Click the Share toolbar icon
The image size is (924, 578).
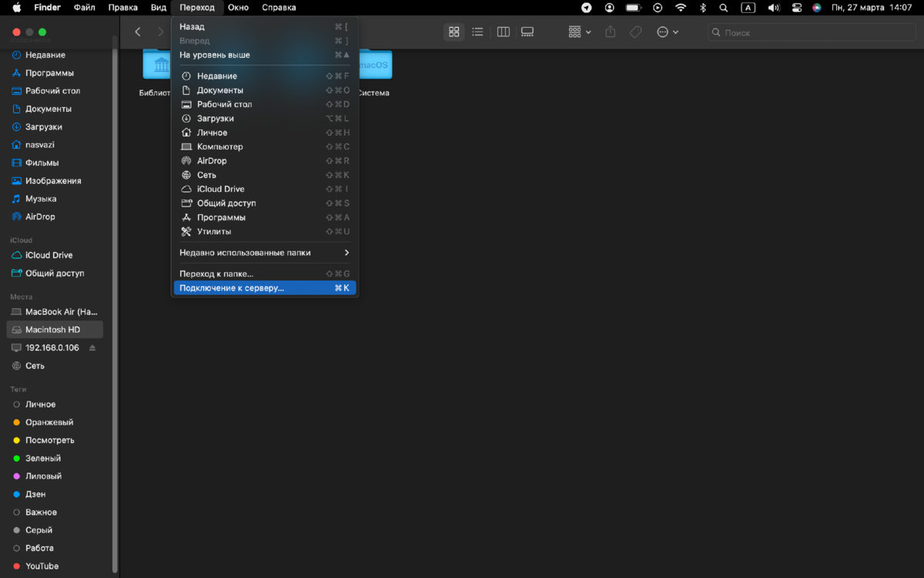click(611, 32)
